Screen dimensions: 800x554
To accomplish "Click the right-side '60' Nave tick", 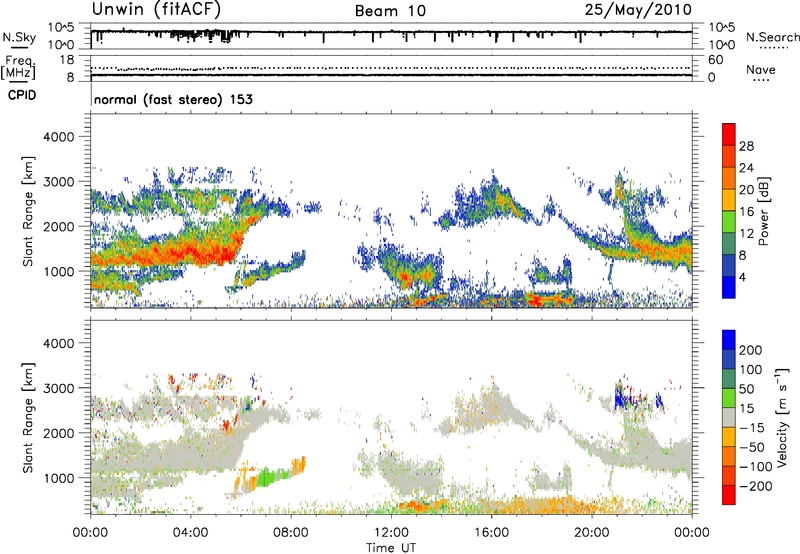I will pyautogui.click(x=715, y=60).
